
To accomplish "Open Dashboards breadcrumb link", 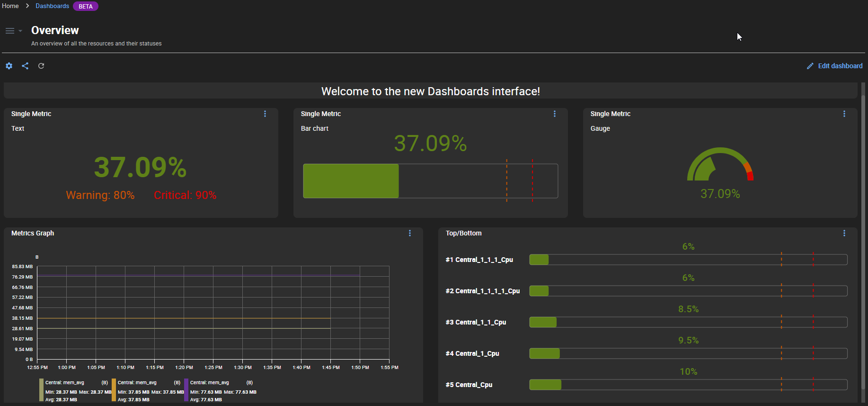I will pos(52,6).
